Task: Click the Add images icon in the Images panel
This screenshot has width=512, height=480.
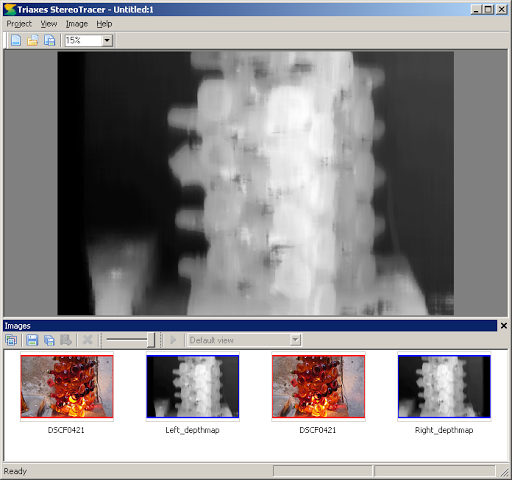Action: (x=11, y=340)
